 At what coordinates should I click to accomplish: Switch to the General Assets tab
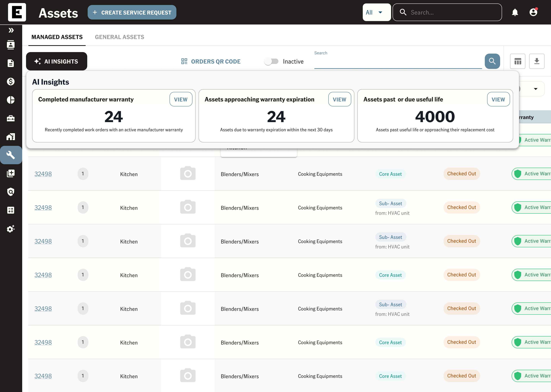(x=119, y=37)
